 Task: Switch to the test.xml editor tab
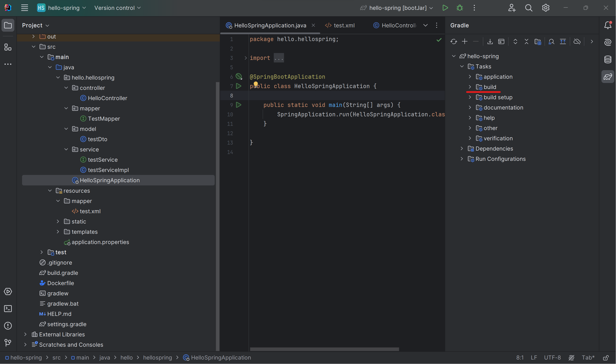coord(340,25)
